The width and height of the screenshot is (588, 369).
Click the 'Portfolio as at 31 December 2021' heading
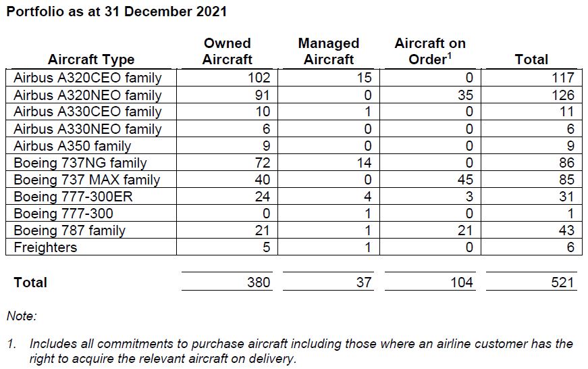click(x=116, y=11)
